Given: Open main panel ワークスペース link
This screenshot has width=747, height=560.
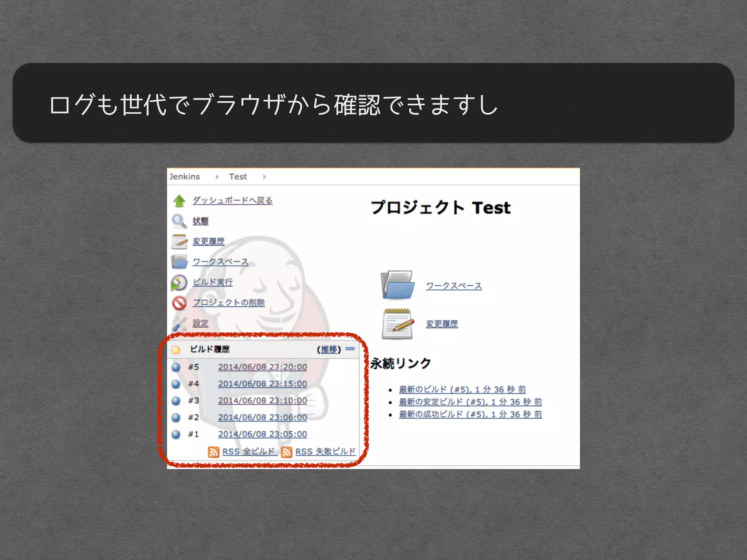Looking at the screenshot, I should [x=454, y=286].
